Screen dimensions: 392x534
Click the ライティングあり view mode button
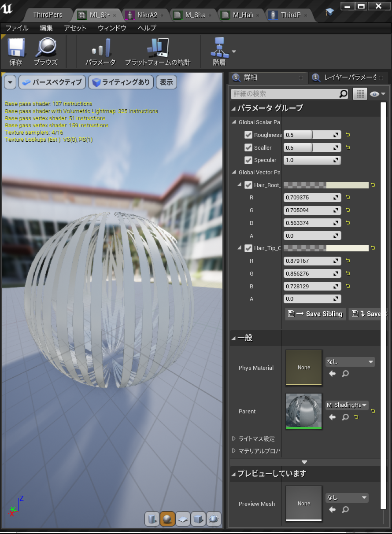pos(121,82)
